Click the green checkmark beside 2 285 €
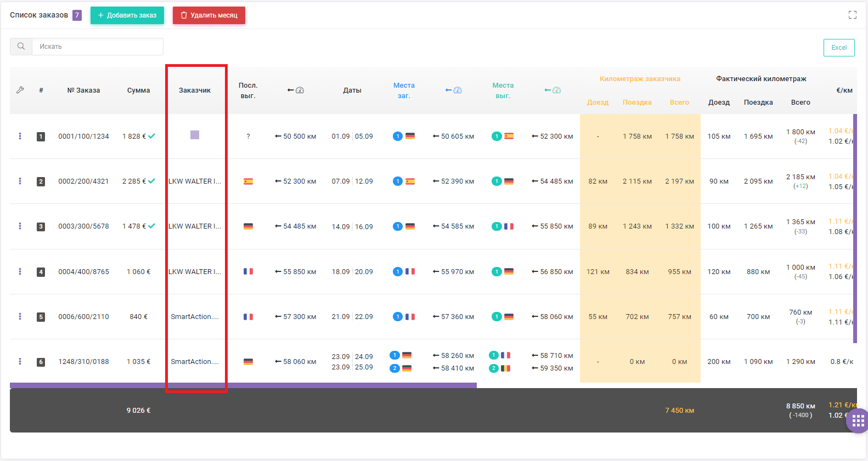Viewport: 868px width, 461px height. pyautogui.click(x=152, y=181)
